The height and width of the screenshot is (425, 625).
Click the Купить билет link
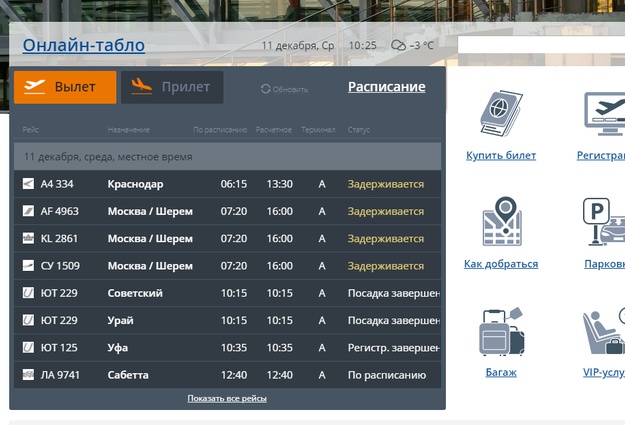point(501,155)
